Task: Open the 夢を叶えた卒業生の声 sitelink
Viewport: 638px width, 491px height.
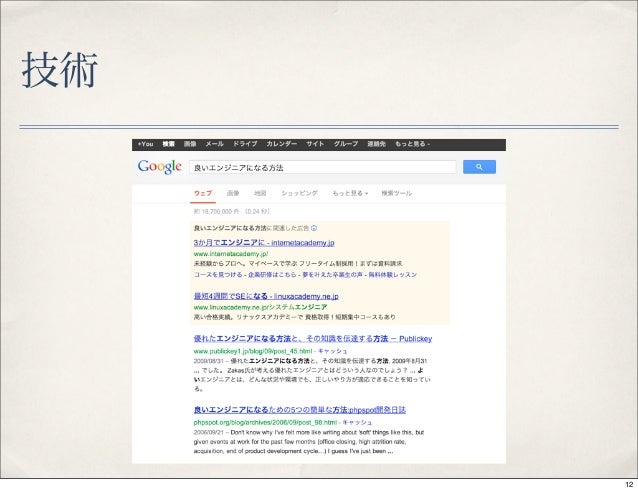Action: click(x=332, y=275)
